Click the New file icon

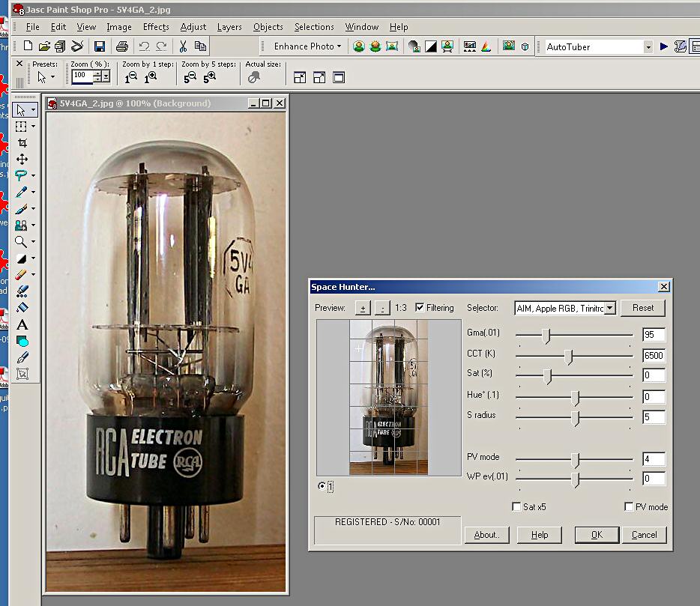(28, 46)
